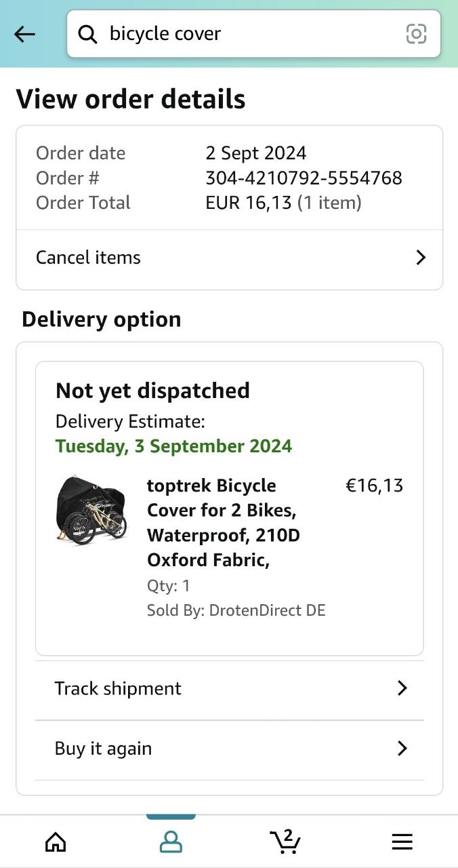Tap the Cancel items row

point(88,258)
